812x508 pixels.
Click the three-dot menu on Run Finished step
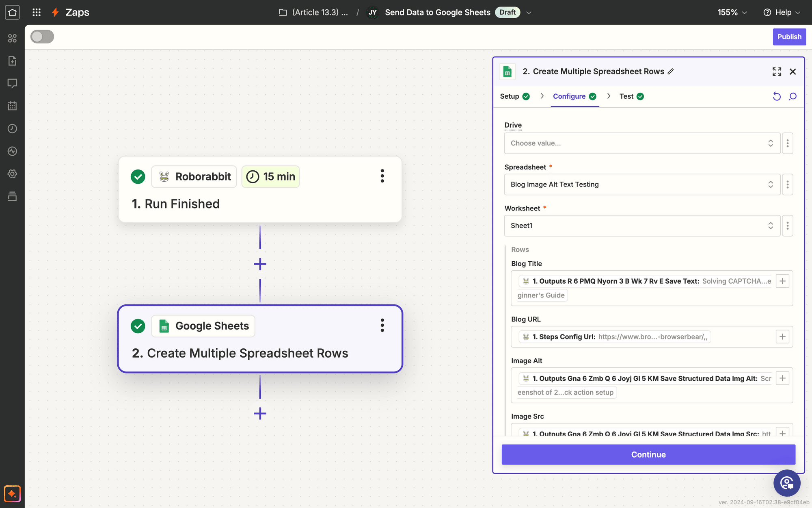pyautogui.click(x=382, y=176)
